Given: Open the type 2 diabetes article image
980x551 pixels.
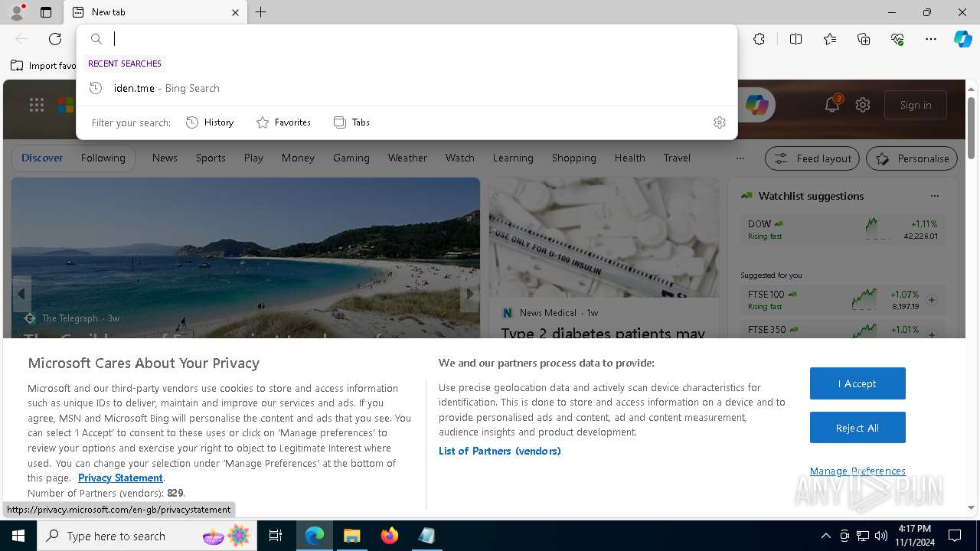Looking at the screenshot, I should [x=604, y=238].
